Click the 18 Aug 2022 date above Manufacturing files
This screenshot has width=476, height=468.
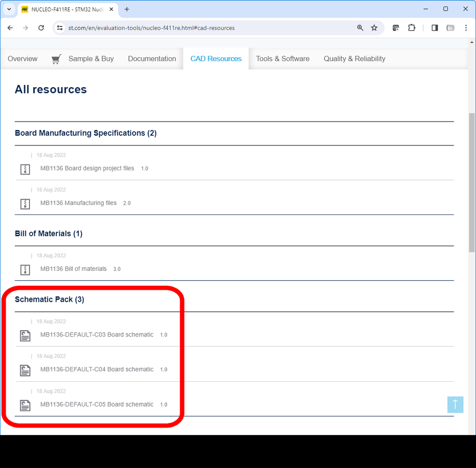click(x=51, y=190)
